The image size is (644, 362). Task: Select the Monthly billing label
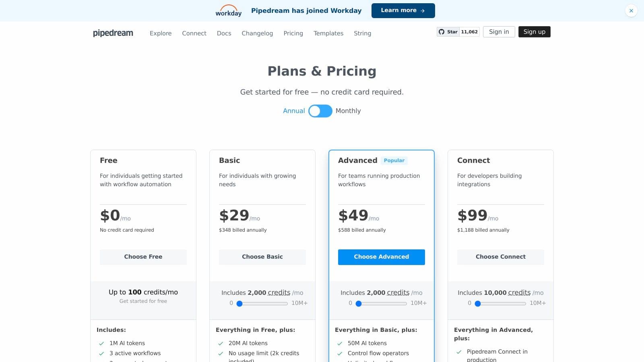pos(348,111)
